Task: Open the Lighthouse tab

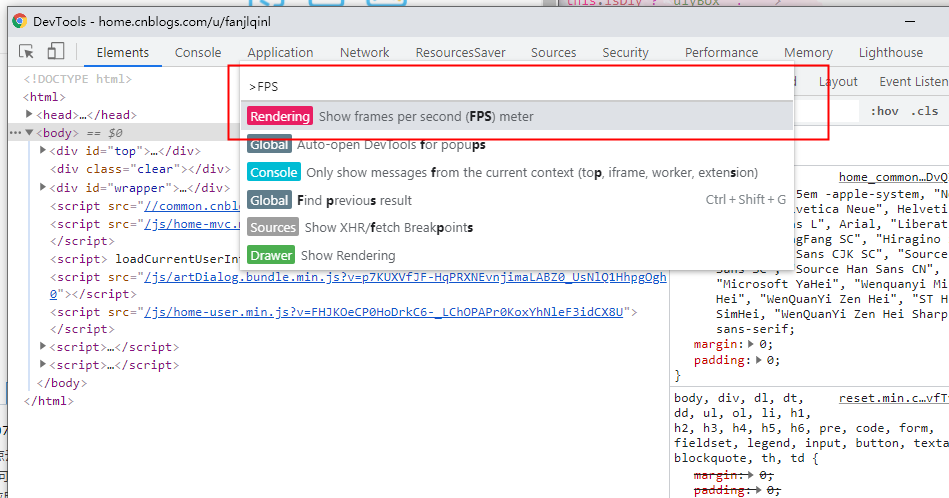Action: tap(890, 53)
